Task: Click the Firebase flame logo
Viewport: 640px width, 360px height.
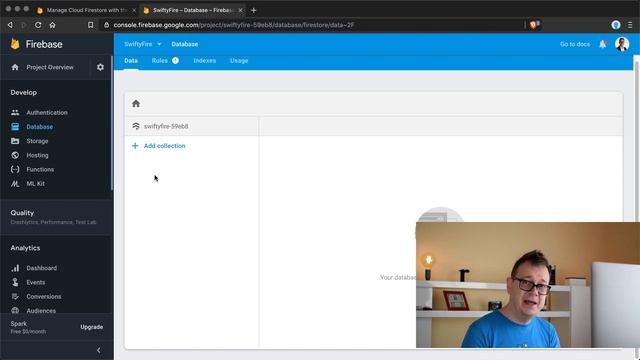Action: click(15, 44)
